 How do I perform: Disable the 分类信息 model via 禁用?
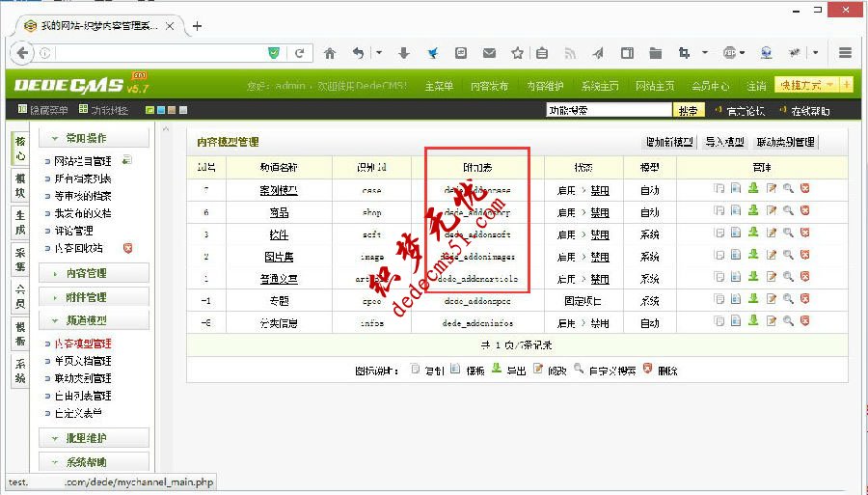600,323
